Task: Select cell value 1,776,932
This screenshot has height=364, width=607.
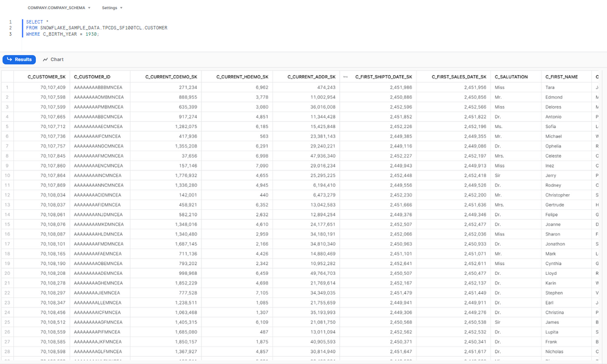Action: [186, 175]
